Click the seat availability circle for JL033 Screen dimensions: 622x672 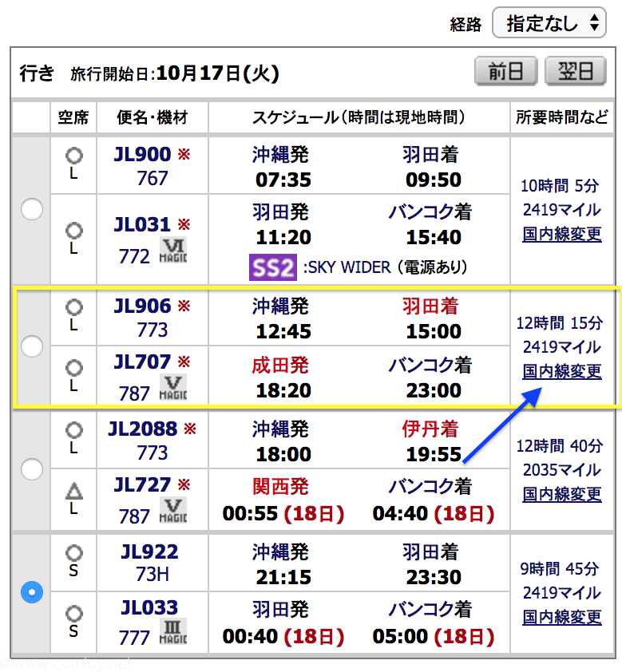(x=73, y=614)
